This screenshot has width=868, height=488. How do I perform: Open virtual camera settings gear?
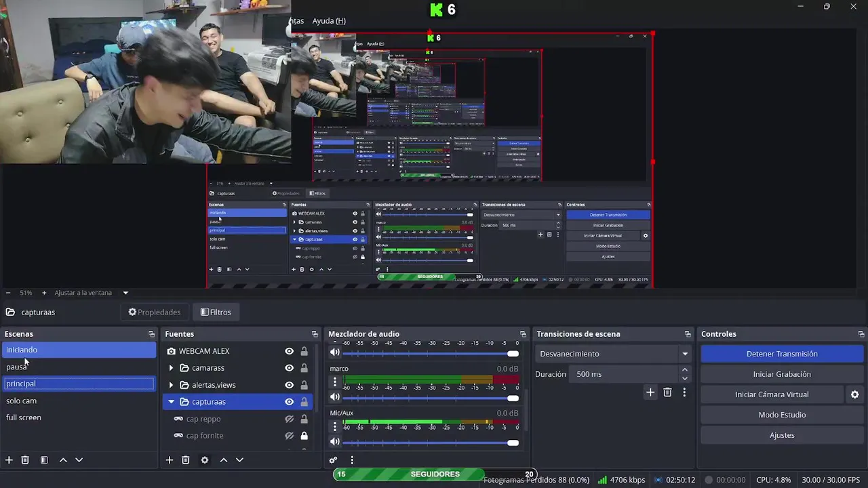tap(854, 394)
